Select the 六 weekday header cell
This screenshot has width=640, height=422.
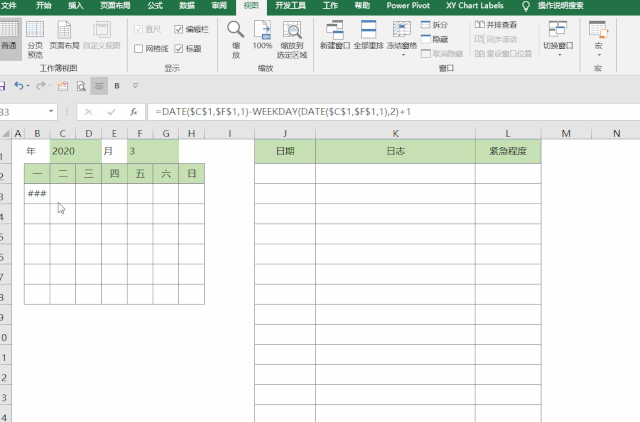click(x=166, y=174)
